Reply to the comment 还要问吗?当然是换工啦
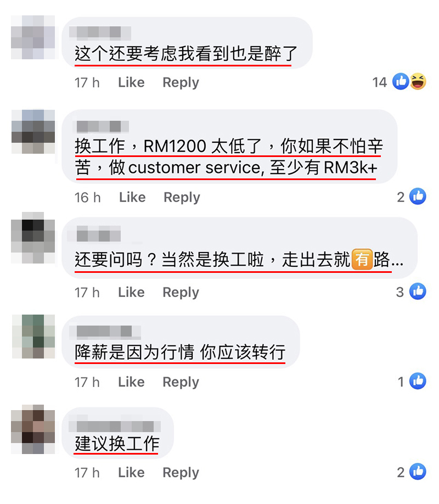439x504 pixels. click(x=181, y=293)
